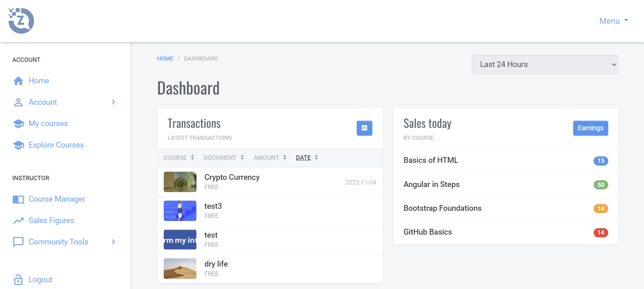Open the Last 24 Hours dropdown
The width and height of the screenshot is (644, 289).
545,65
